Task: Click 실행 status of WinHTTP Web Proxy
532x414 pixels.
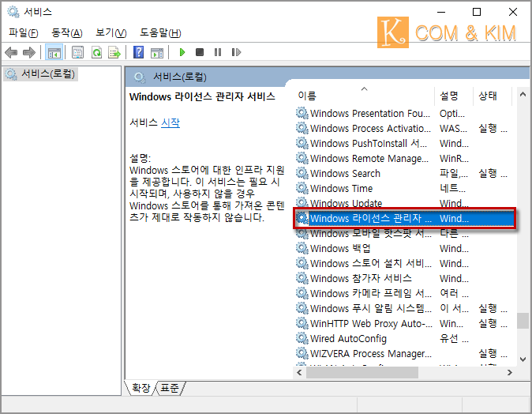Action: [x=493, y=323]
